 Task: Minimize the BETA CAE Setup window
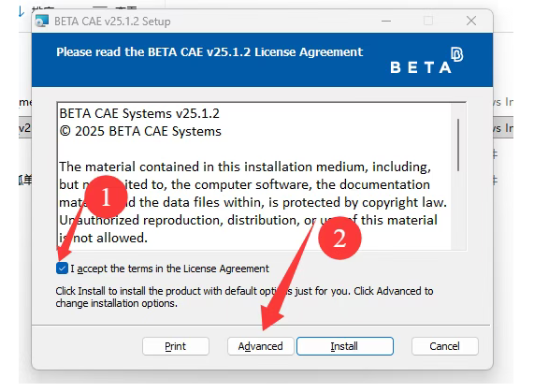[x=386, y=22]
